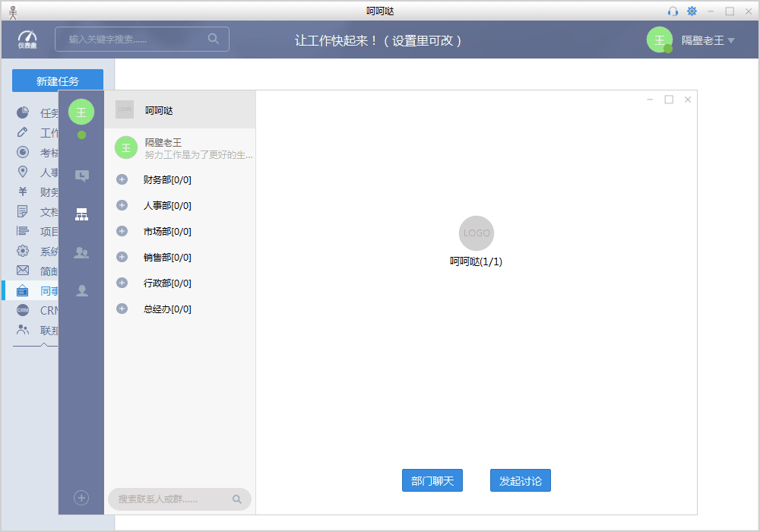This screenshot has height=532, width=760.
Task: Expand 总经办[0/0] department
Action: [122, 309]
